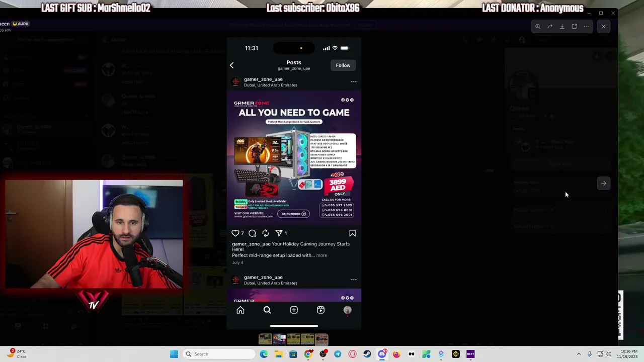Select the first thumbnail in the image strip
This screenshot has height=362, width=644.
click(265, 340)
